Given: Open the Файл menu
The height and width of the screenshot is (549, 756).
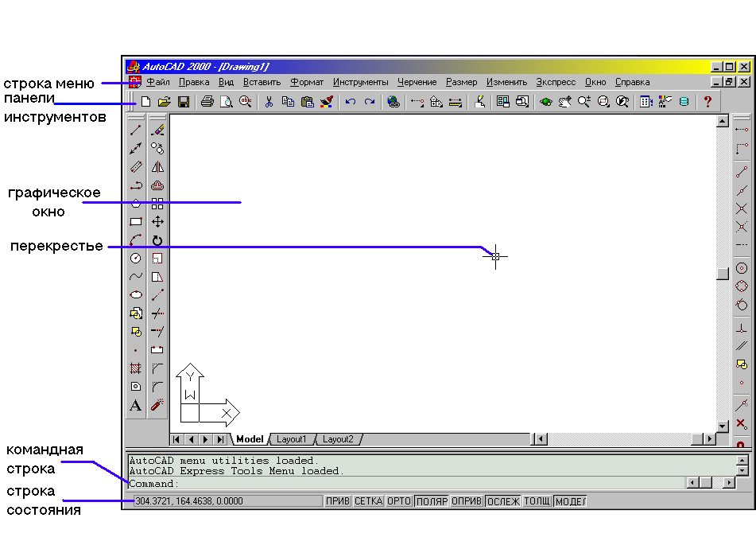Looking at the screenshot, I should [158, 82].
